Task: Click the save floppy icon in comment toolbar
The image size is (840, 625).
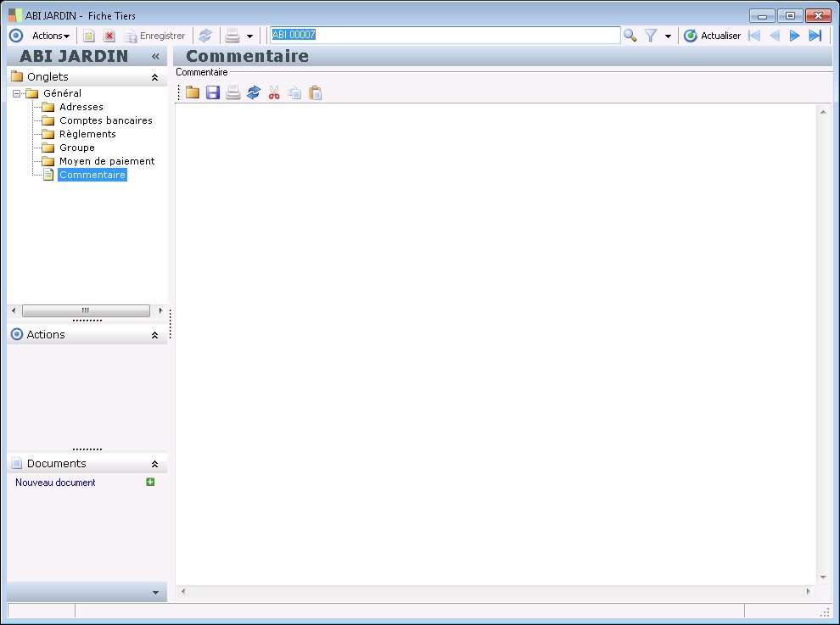Action: (x=213, y=92)
